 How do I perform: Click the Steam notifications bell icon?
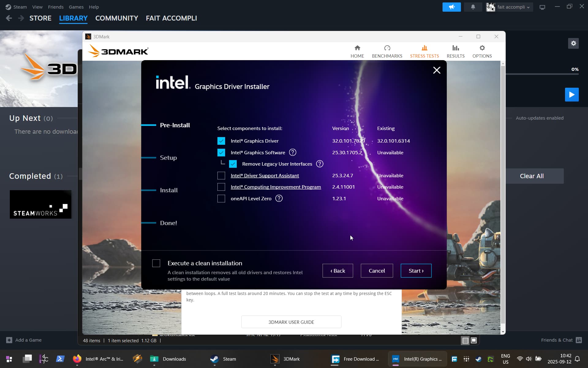(x=473, y=7)
